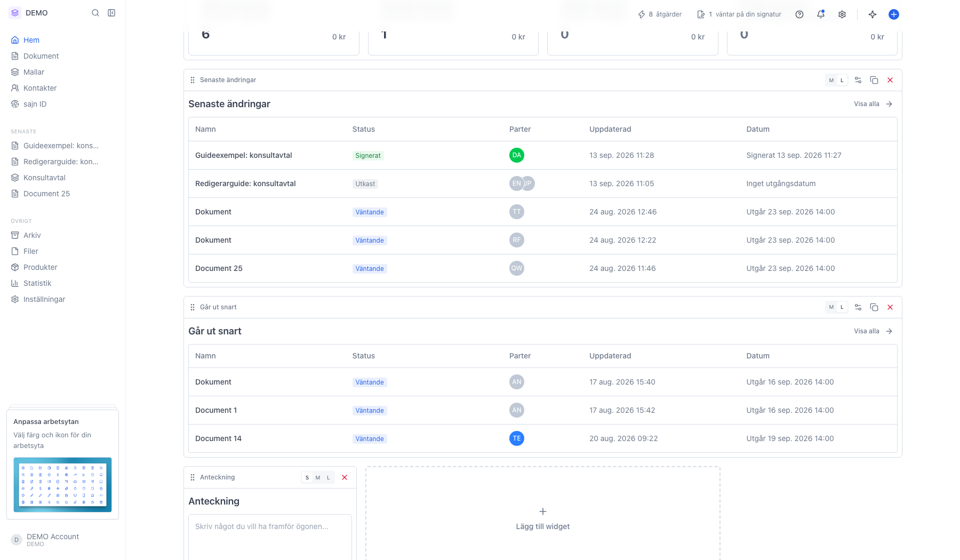The width and height of the screenshot is (960, 560).
Task: Duplicate the Går ut snart widget
Action: tap(874, 307)
